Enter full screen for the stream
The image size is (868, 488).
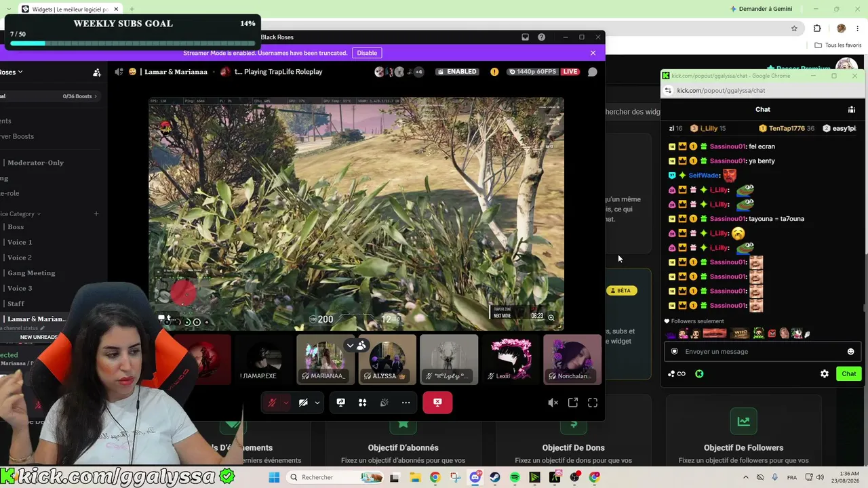pyautogui.click(x=593, y=403)
